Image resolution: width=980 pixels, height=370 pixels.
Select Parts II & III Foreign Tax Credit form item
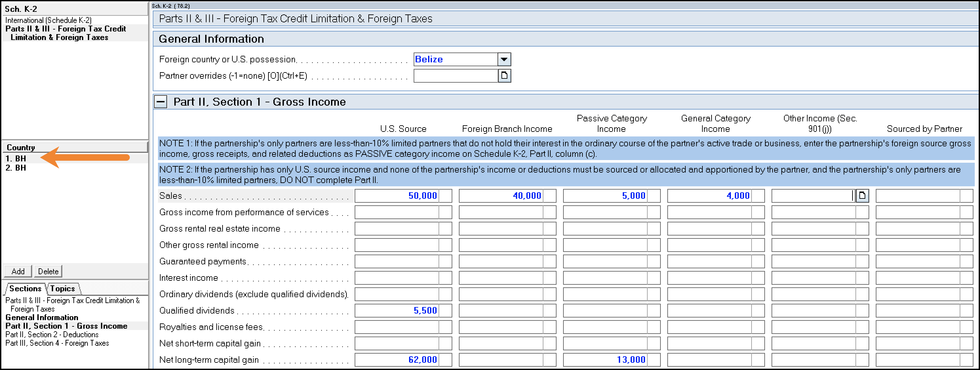tap(75, 33)
